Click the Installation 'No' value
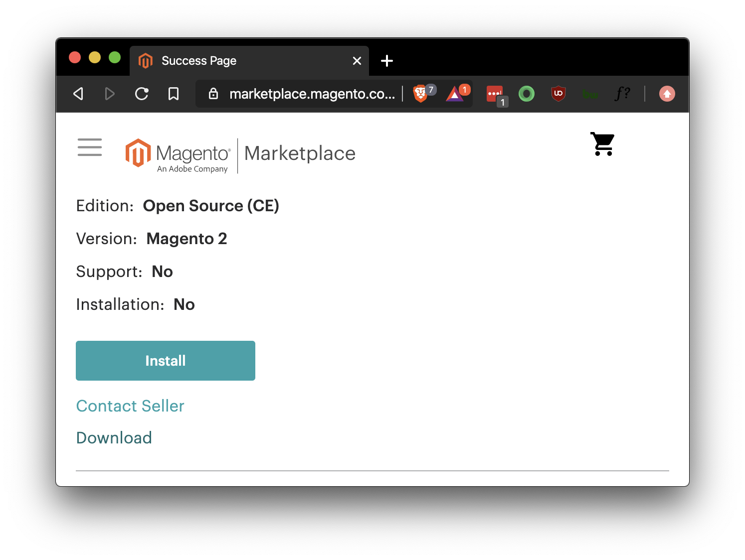Image resolution: width=745 pixels, height=560 pixels. click(x=184, y=304)
